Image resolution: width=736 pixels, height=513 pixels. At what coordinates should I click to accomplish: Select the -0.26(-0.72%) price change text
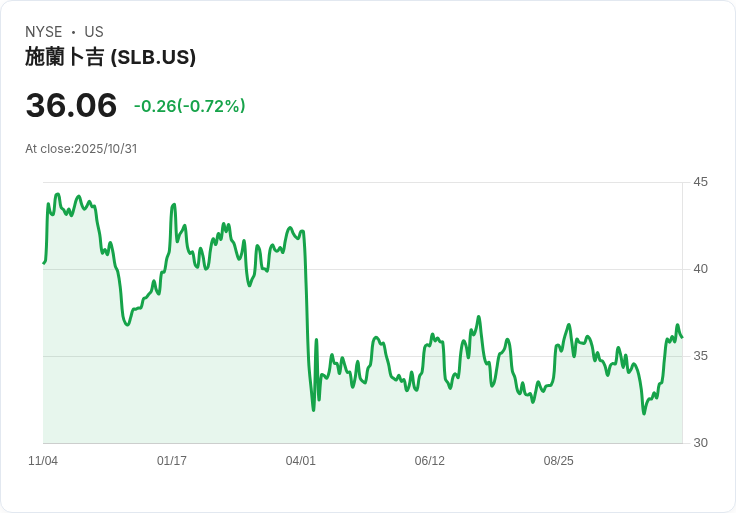[x=189, y=106]
